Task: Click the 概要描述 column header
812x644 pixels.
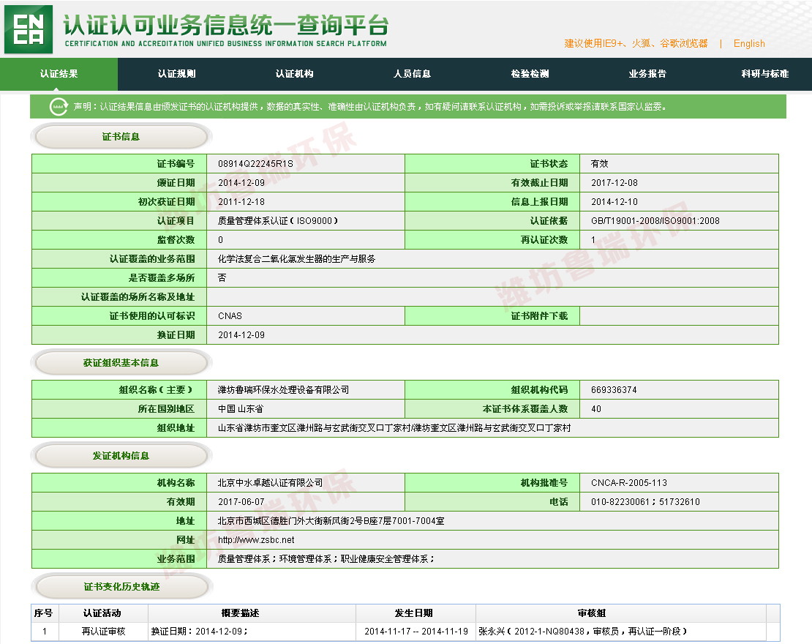Action: (x=240, y=613)
